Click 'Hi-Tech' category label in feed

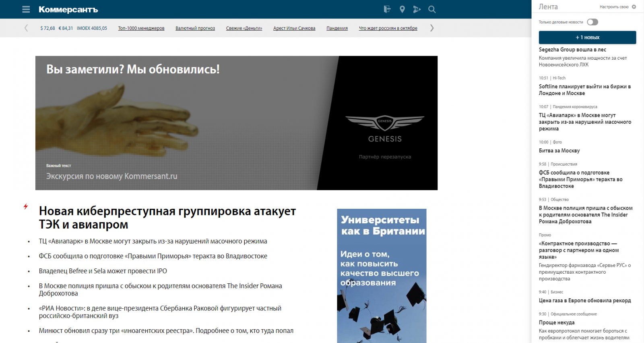pyautogui.click(x=559, y=78)
